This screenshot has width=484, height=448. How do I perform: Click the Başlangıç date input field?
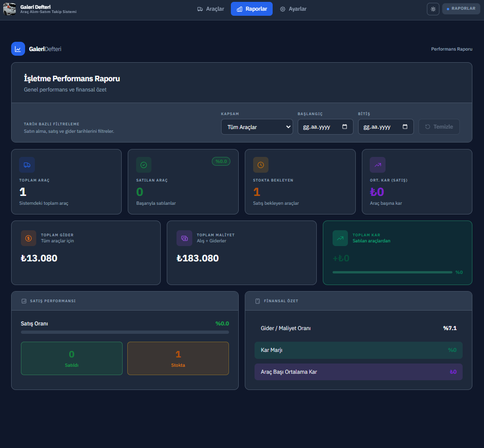click(320, 127)
